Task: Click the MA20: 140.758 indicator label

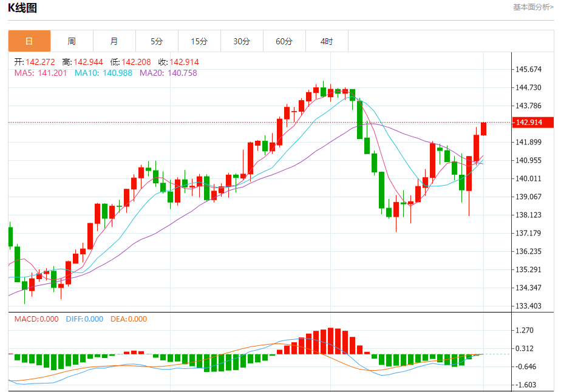Action: [x=168, y=73]
